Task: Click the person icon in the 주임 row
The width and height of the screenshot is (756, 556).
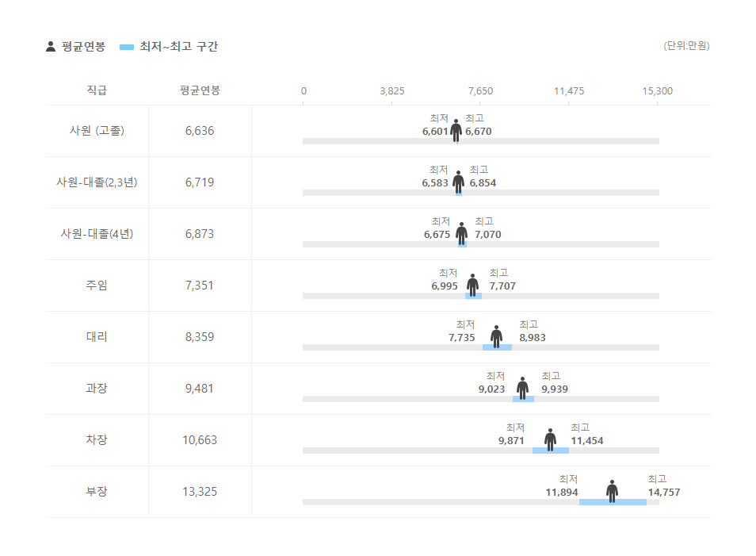Action: pos(473,285)
